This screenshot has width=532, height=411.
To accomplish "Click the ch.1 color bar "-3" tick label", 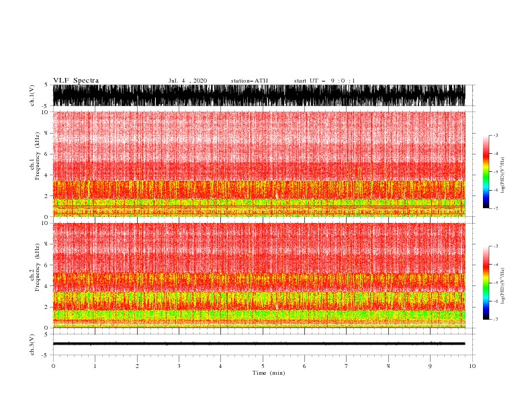I will coord(496,135).
